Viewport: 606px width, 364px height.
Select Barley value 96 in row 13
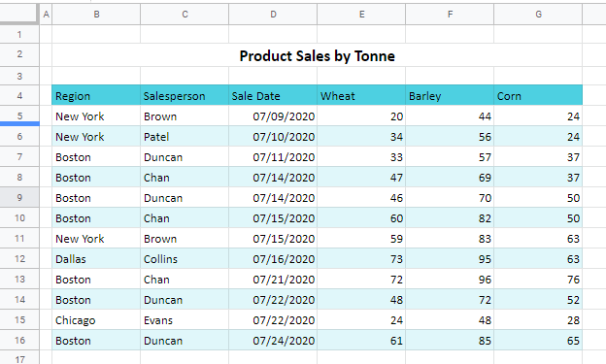pos(450,279)
